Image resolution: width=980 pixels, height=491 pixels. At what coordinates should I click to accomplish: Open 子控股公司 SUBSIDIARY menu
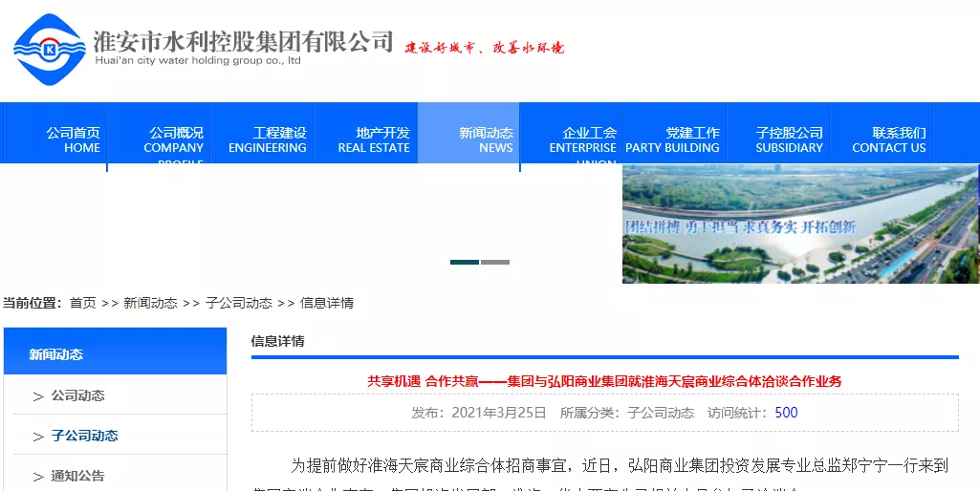(x=789, y=139)
